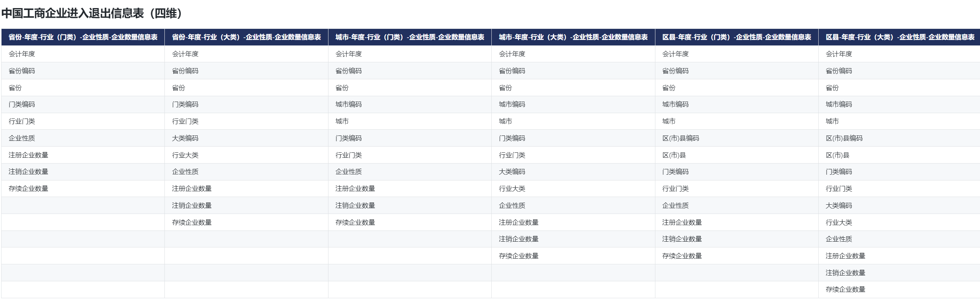Viewport: 980px width, 304px height.
Task: Select 注册企业数量 in the 城市-年度-行业（大类） column
Action: pyautogui.click(x=519, y=222)
